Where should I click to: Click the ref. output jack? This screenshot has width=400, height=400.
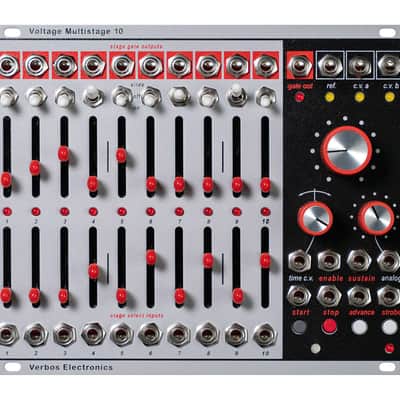pyautogui.click(x=329, y=65)
